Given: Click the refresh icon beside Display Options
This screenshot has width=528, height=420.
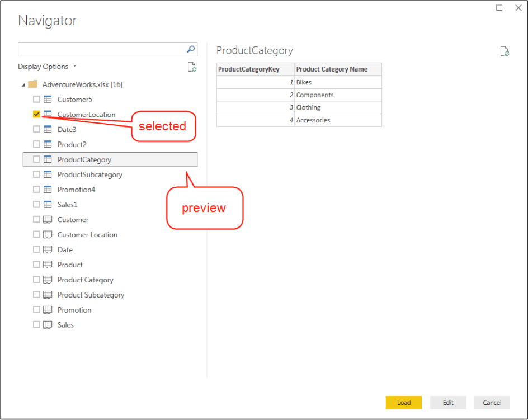Looking at the screenshot, I should [192, 67].
